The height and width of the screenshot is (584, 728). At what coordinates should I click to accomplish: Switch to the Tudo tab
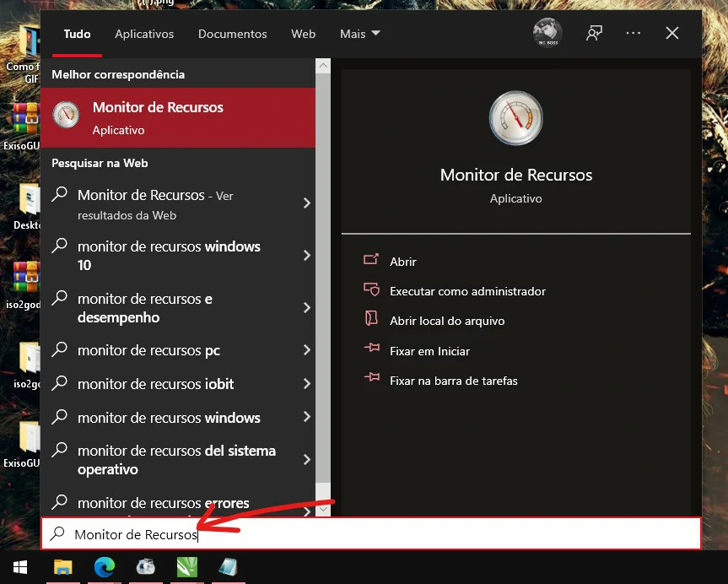click(x=77, y=34)
